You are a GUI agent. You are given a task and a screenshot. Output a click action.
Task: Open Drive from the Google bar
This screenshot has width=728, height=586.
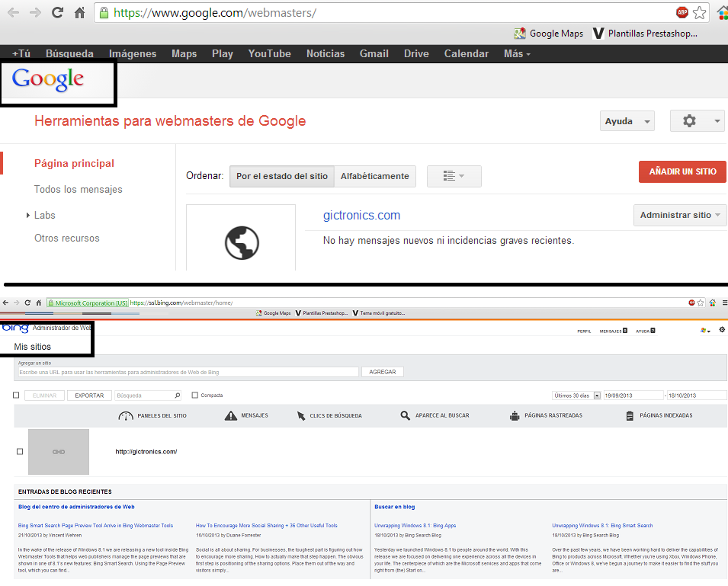[416, 54]
